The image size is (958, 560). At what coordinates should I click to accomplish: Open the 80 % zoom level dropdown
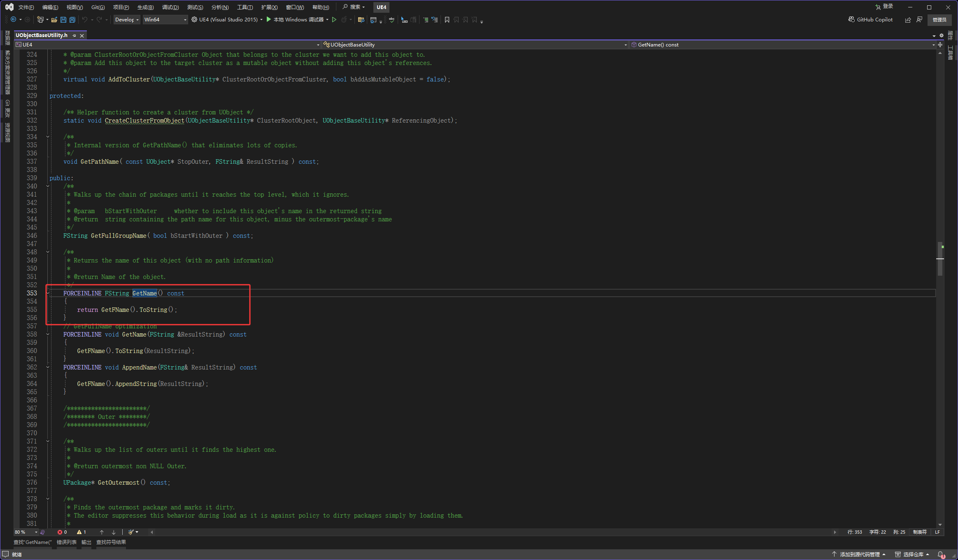tap(36, 532)
